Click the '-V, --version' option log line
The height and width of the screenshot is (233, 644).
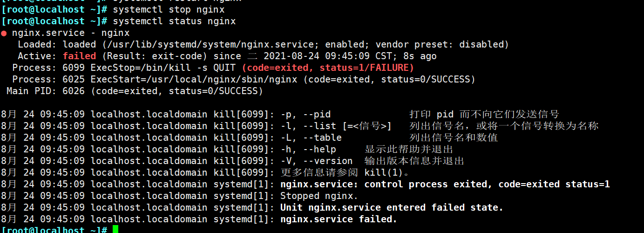[233, 161]
